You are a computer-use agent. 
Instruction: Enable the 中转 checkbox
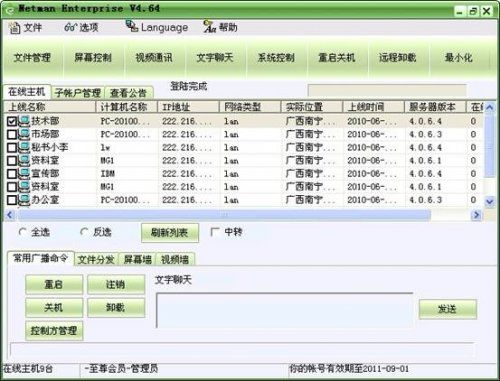click(215, 232)
